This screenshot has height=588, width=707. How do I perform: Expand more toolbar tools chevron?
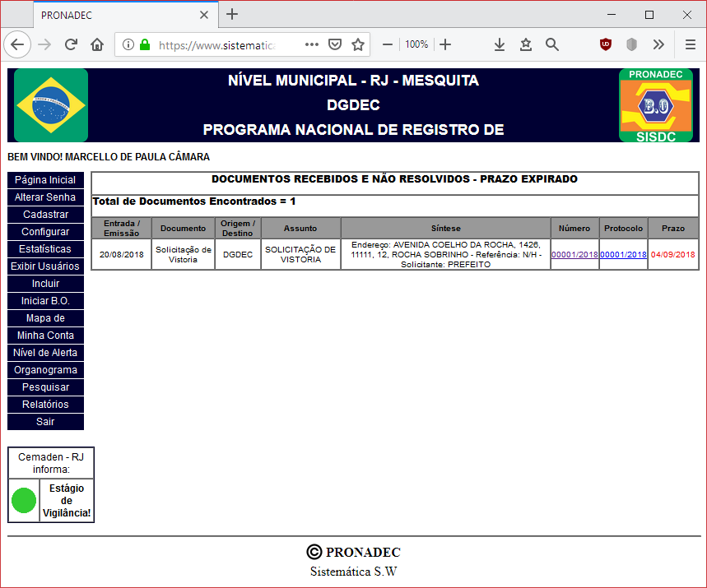click(x=658, y=44)
